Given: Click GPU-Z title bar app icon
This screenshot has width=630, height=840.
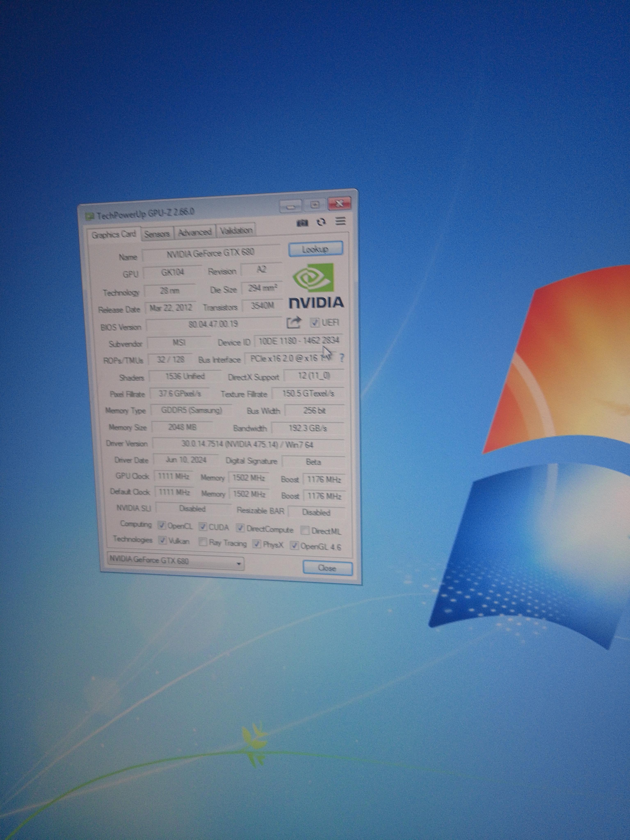Looking at the screenshot, I should (90, 217).
